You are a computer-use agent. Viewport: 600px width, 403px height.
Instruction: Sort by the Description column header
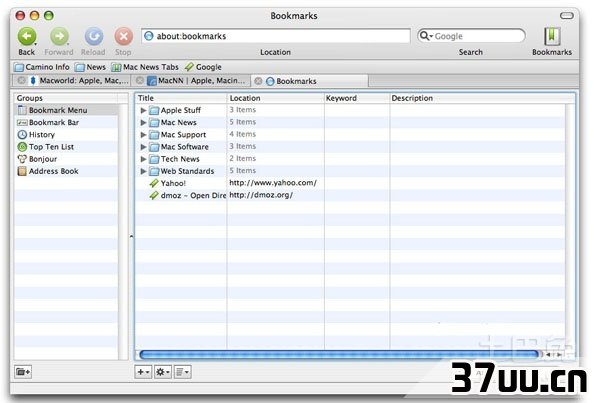pos(482,98)
